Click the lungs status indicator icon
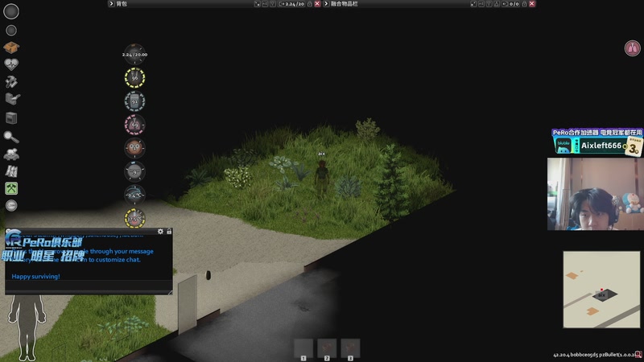 tap(633, 48)
